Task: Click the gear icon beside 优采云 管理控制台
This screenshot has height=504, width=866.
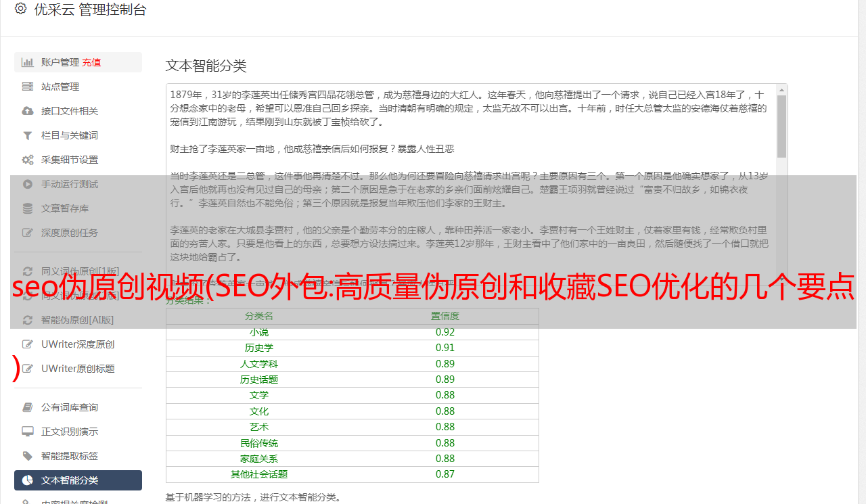Action: click(20, 9)
